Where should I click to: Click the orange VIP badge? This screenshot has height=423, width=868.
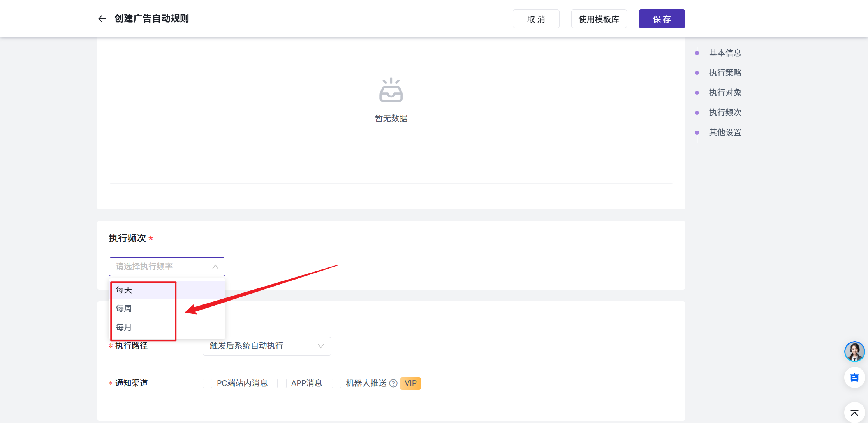tap(410, 383)
